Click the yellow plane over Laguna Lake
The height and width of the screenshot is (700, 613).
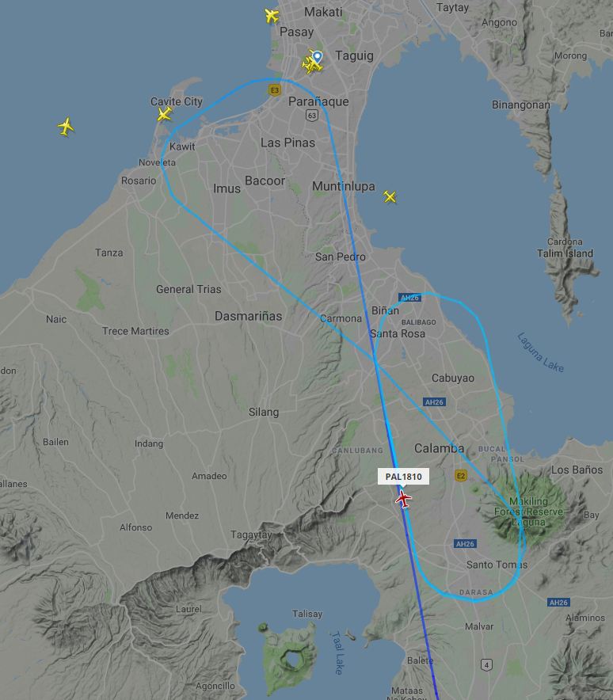click(x=390, y=196)
